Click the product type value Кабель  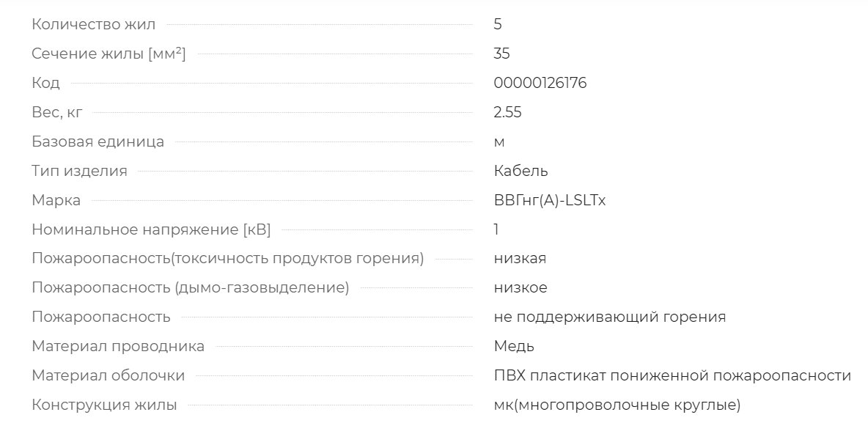click(521, 171)
